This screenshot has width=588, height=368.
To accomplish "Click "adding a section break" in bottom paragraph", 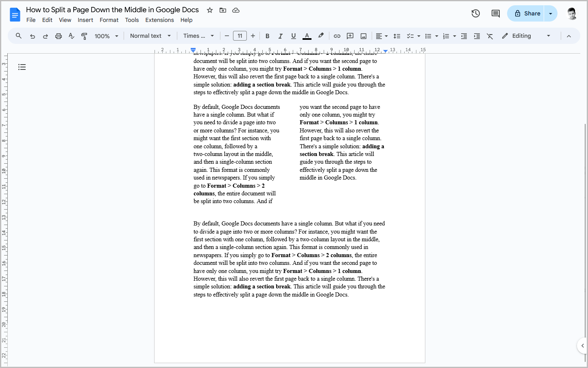I will (x=262, y=287).
